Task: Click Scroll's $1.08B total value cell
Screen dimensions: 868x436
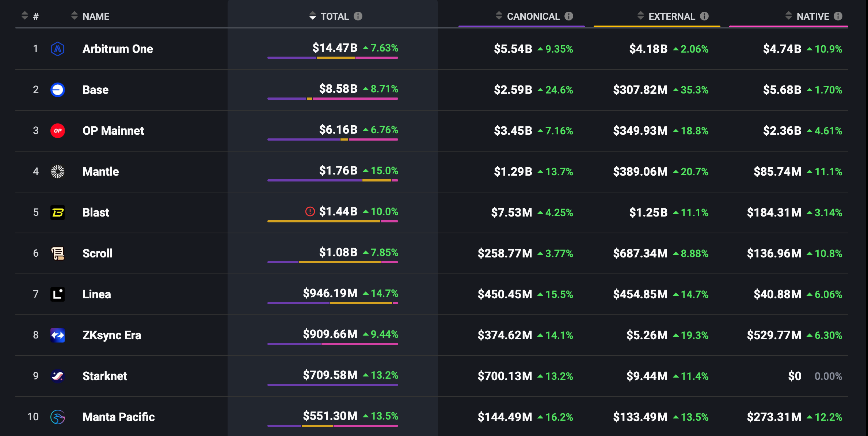Action: point(338,252)
